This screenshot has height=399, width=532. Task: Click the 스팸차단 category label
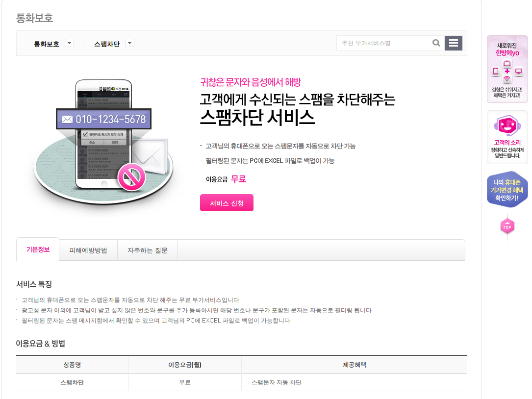(x=107, y=44)
